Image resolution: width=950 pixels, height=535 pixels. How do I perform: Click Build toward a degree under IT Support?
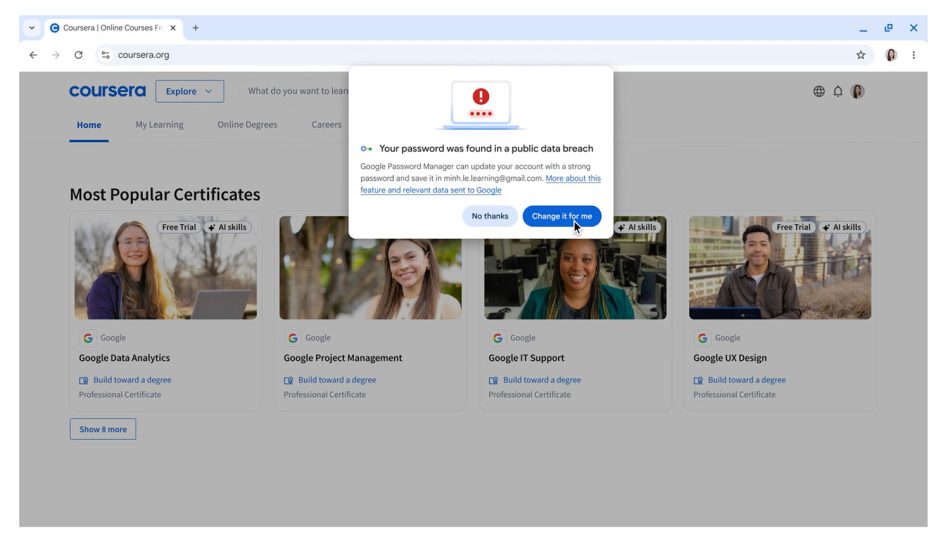coord(542,380)
